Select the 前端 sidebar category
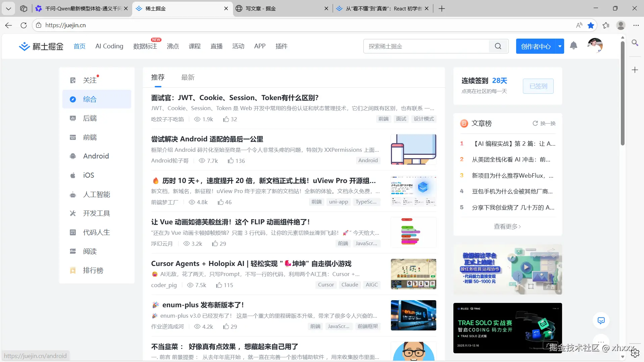Image resolution: width=644 pixels, height=362 pixels. (97, 137)
